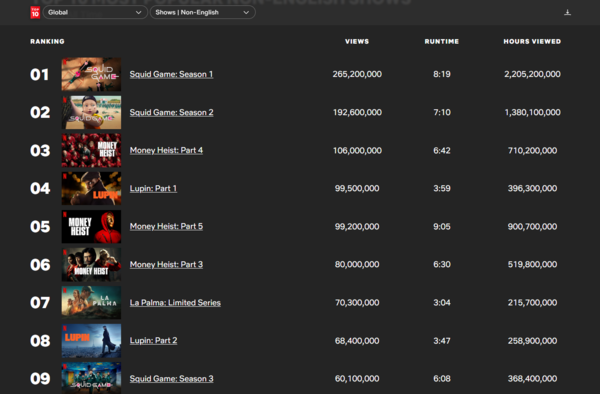Click the RUNTIME column header
This screenshot has width=600, height=394.
(x=442, y=41)
